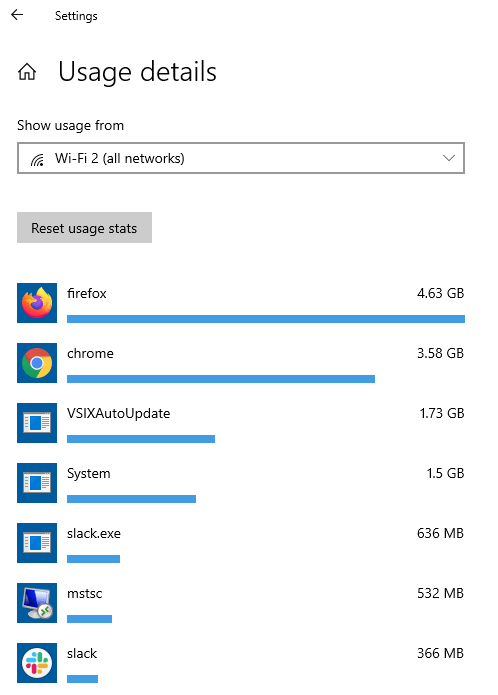
Task: Click the 'VSIXAutoUpdate' app name
Action: [x=119, y=414]
